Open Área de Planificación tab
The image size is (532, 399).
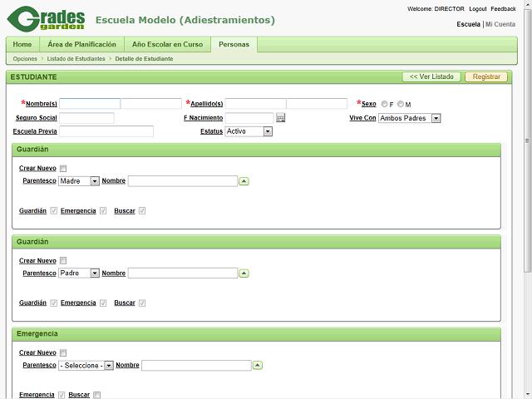coord(81,44)
